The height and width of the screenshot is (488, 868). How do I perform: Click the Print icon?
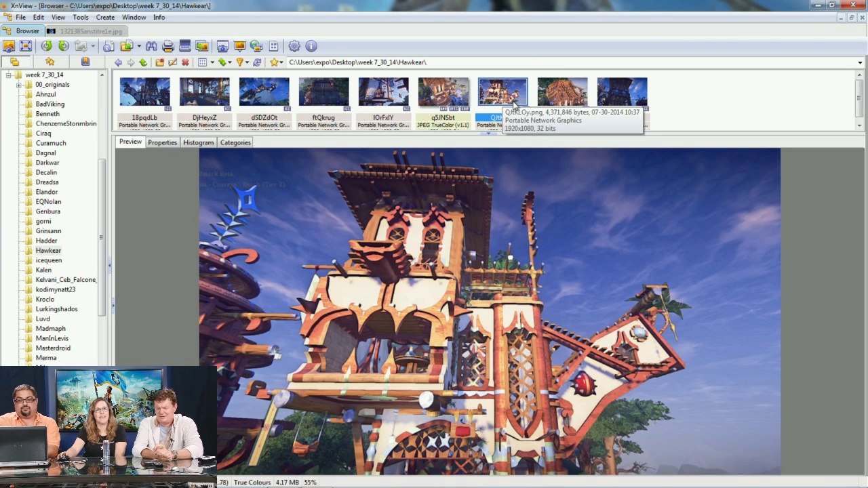(x=168, y=46)
